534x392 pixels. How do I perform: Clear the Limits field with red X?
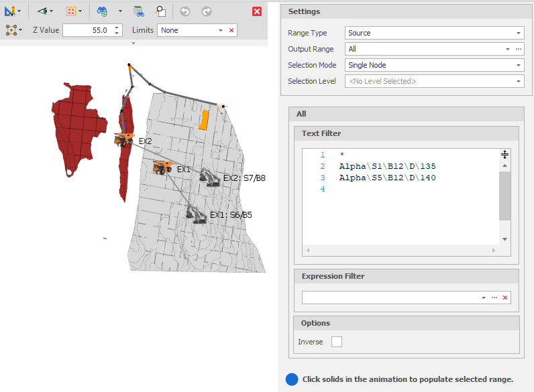tap(231, 30)
